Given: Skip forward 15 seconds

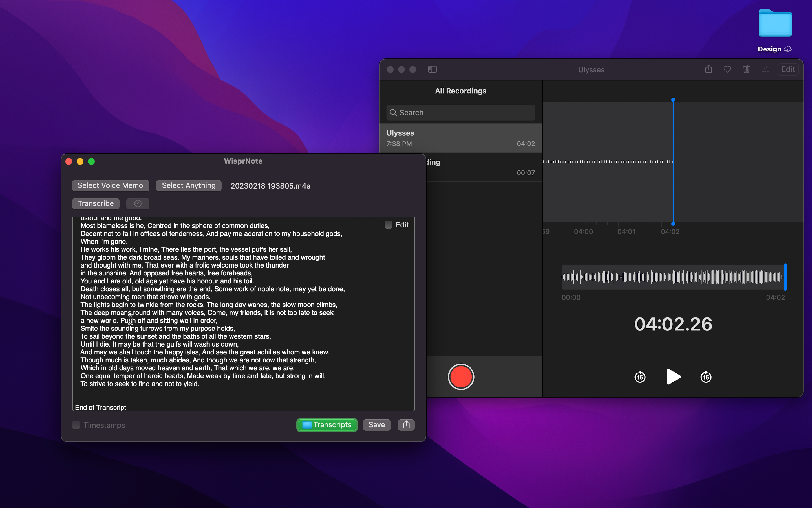Looking at the screenshot, I should tap(706, 377).
